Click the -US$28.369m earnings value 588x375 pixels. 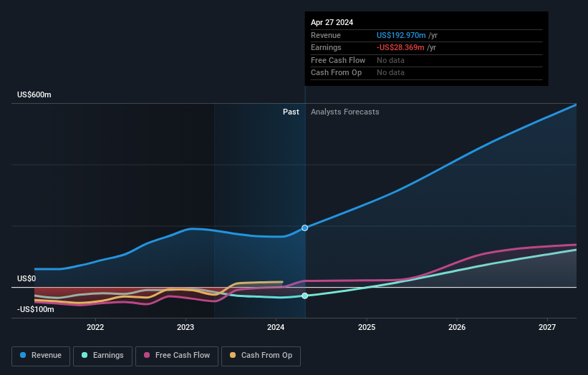(400, 47)
